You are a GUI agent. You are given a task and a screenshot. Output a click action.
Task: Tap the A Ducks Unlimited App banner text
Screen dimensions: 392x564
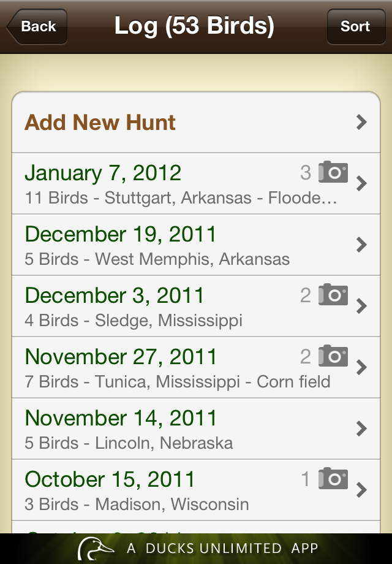click(x=222, y=548)
